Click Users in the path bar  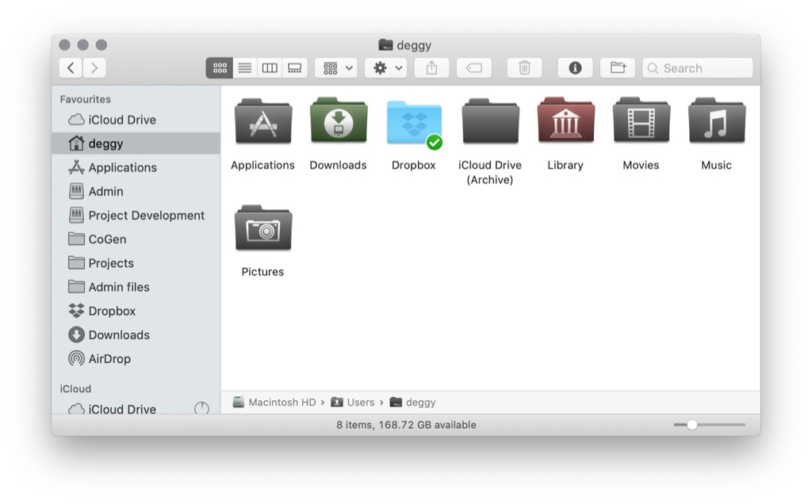point(353,402)
